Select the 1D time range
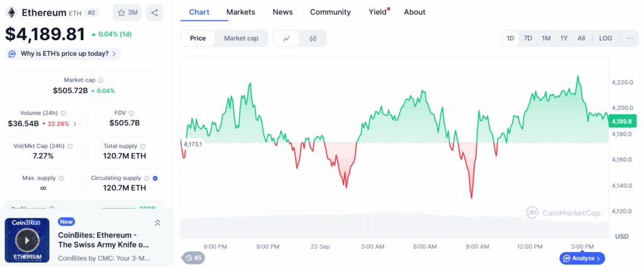This screenshot has width=644, height=267. click(510, 38)
